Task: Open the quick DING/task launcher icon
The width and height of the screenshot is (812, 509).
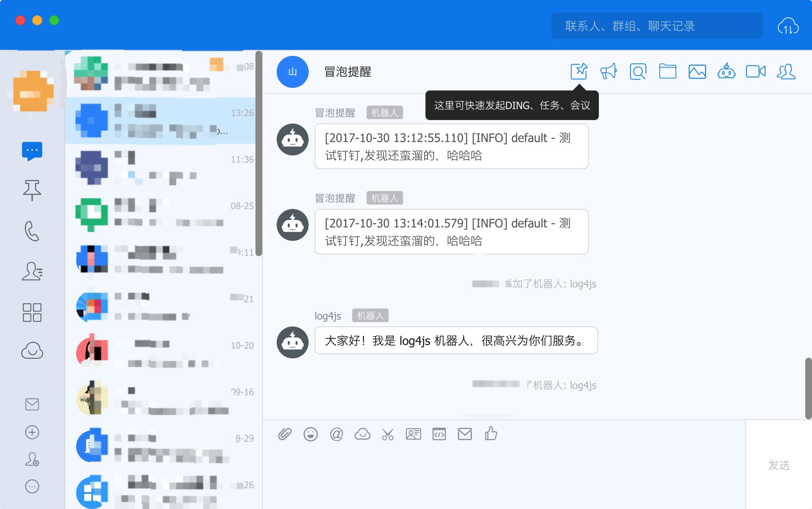Action: point(579,71)
